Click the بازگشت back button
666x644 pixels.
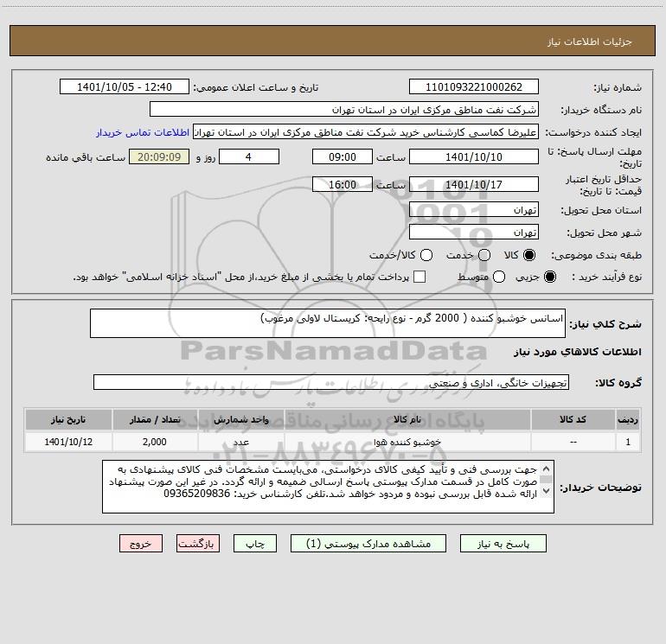point(198,544)
